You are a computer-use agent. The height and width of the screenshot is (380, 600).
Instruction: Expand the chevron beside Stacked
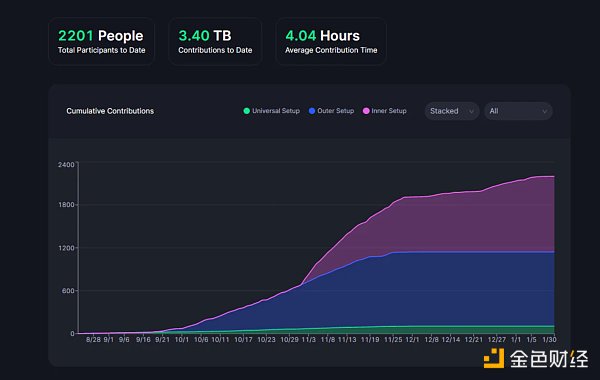[x=471, y=111]
